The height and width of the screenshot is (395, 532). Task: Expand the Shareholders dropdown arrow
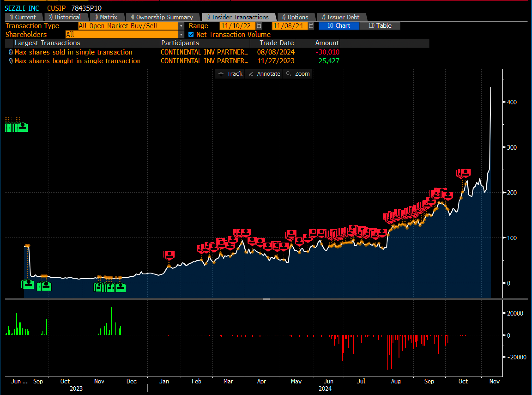pos(181,34)
